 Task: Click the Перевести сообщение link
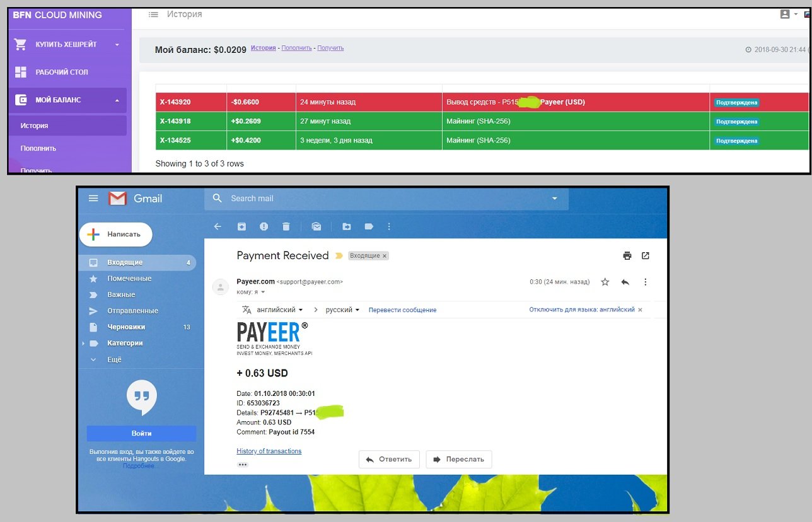click(x=402, y=310)
